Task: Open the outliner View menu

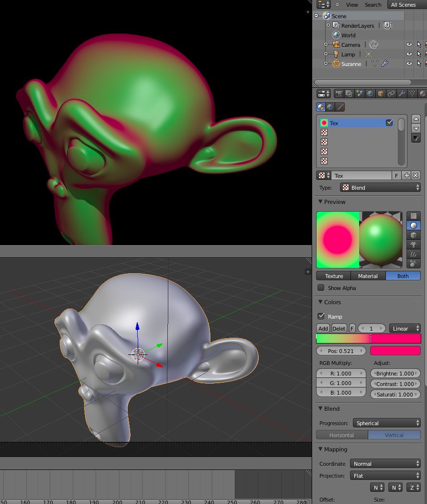Action: tap(352, 4)
